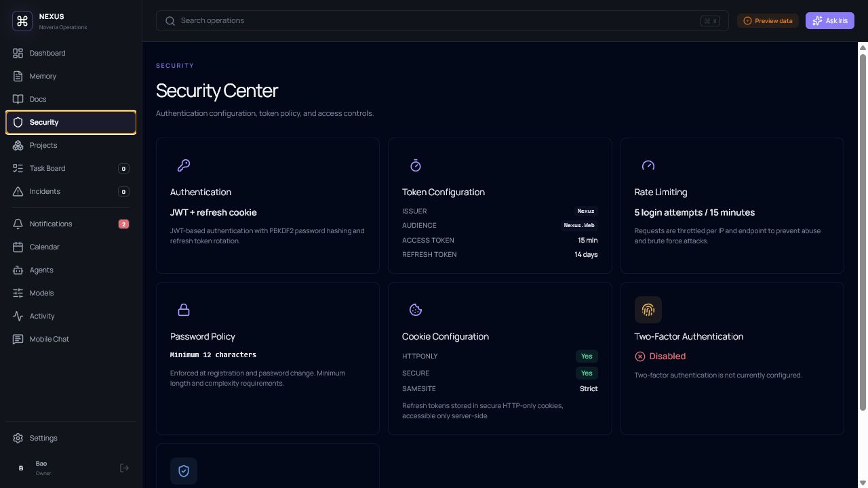Click the Projects sidebar icon

tap(18, 145)
